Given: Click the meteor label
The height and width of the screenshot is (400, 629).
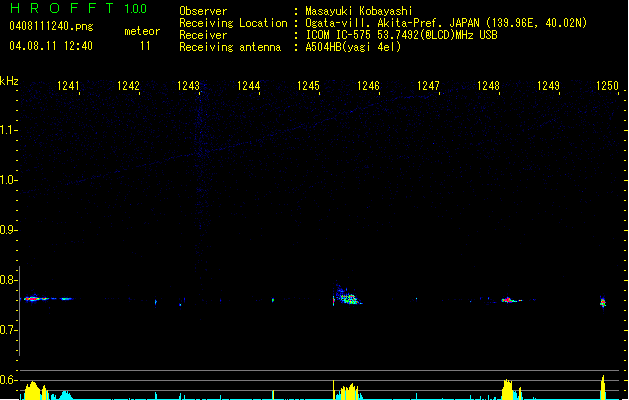Looking at the screenshot, I should pyautogui.click(x=142, y=31).
